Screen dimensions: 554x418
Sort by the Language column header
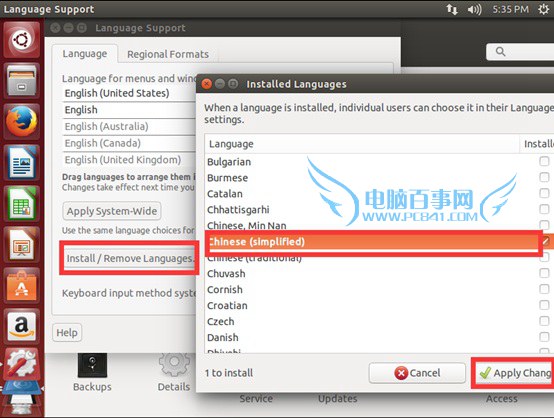tap(362, 144)
